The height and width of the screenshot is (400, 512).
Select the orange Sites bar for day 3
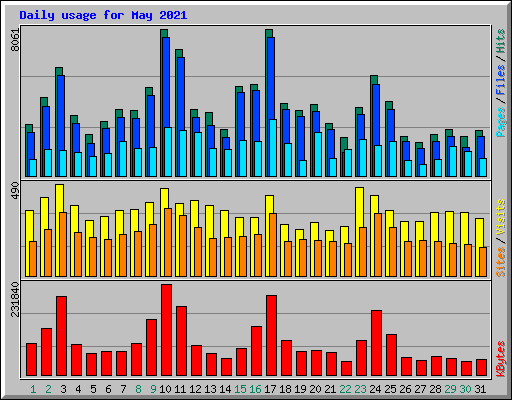pos(63,244)
